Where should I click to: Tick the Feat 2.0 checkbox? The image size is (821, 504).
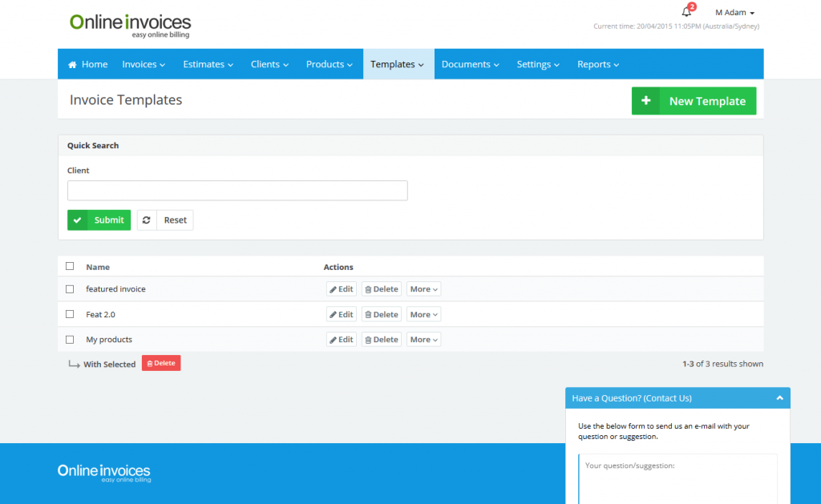pyautogui.click(x=70, y=314)
